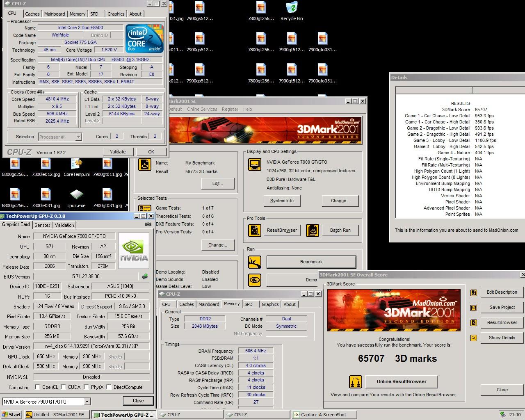Open the Processor #1 selection dropdown
The image size is (525, 420).
[x=78, y=137]
